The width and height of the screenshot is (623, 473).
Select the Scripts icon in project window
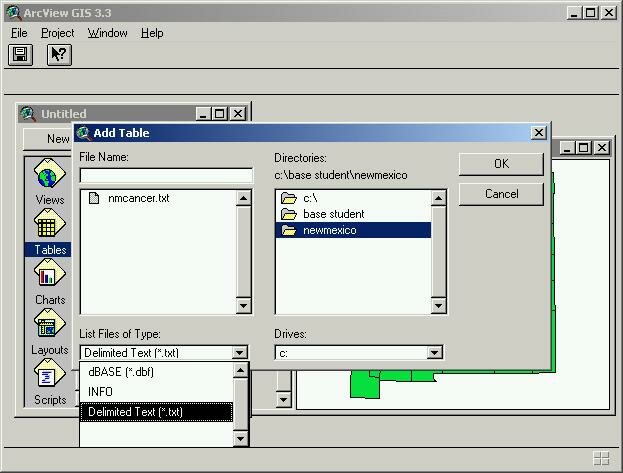(x=49, y=374)
